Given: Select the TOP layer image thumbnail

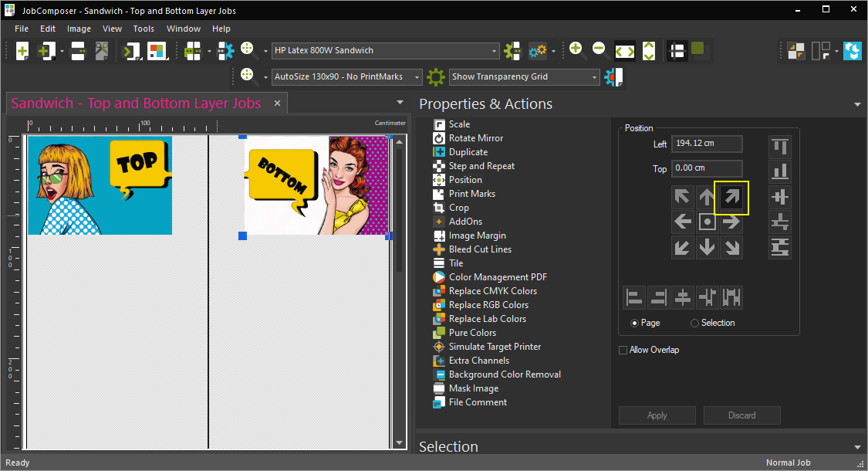Looking at the screenshot, I should point(100,185).
